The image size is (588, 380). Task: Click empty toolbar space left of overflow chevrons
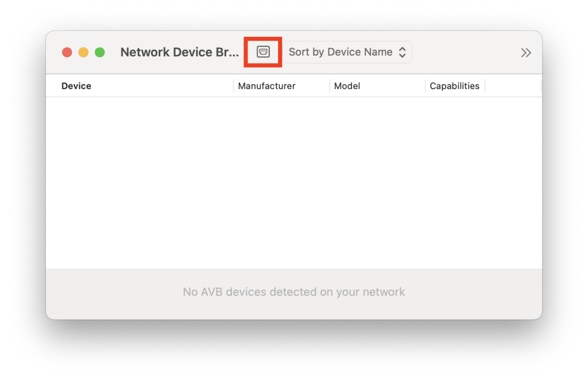click(465, 52)
